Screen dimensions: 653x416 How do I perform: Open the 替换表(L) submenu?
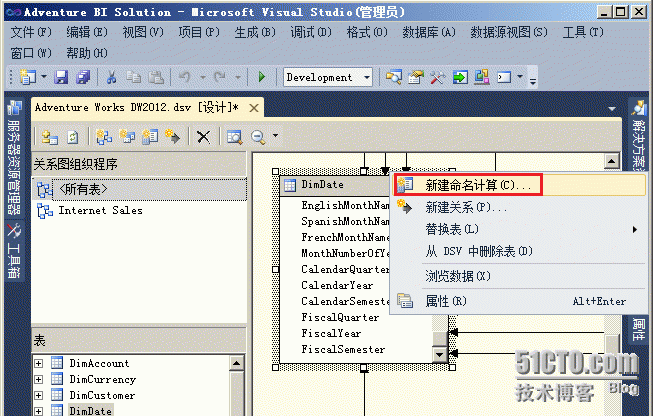519,229
